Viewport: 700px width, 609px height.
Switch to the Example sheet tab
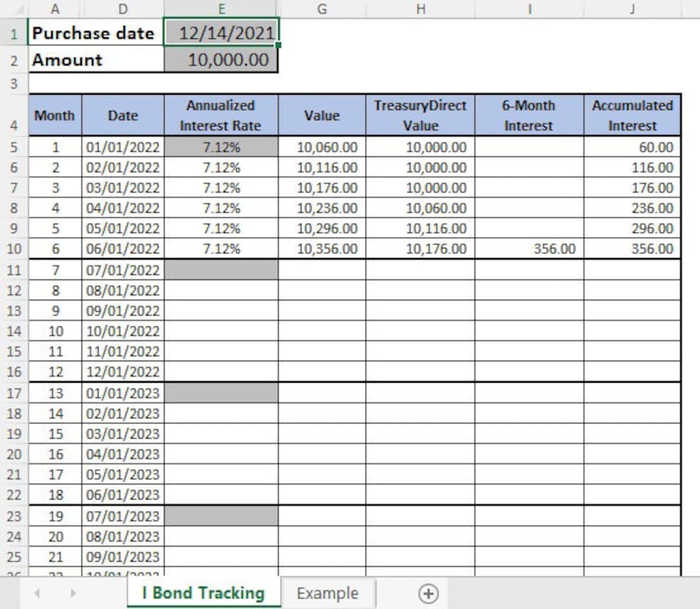coord(328,593)
